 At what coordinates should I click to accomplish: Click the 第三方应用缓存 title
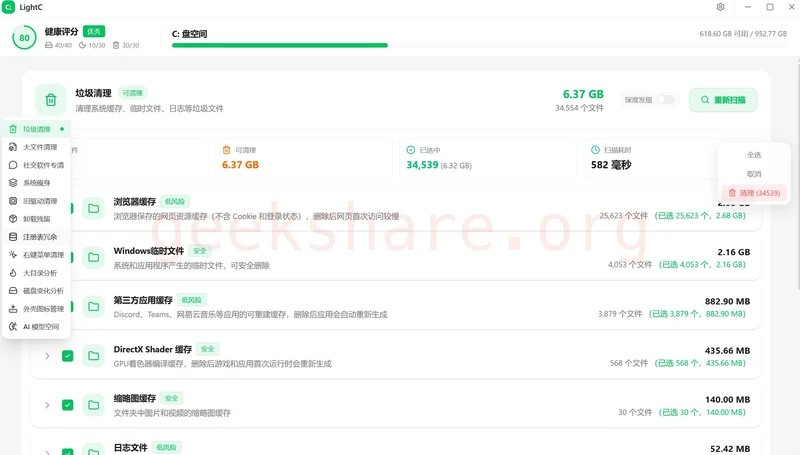(x=143, y=300)
